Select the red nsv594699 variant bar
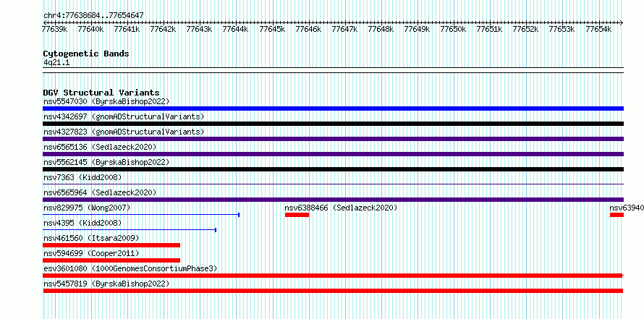644x319 pixels. point(111,260)
